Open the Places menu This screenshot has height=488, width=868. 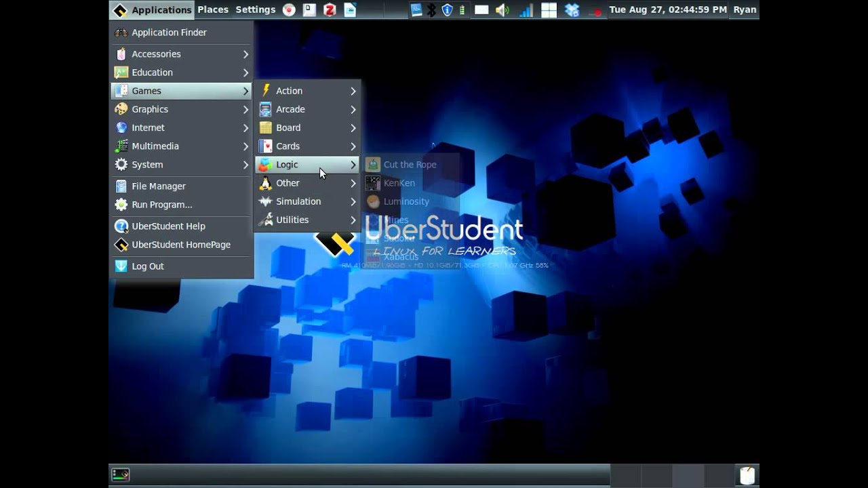point(213,9)
